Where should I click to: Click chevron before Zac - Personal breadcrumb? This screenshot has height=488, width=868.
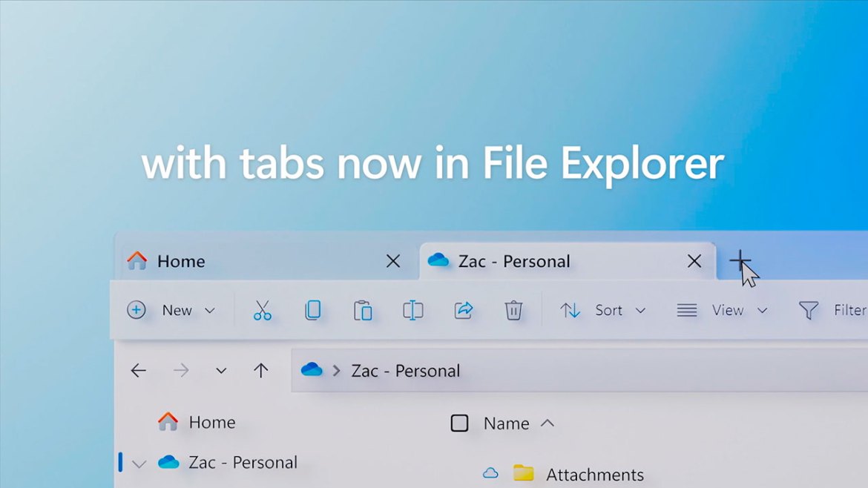point(336,371)
